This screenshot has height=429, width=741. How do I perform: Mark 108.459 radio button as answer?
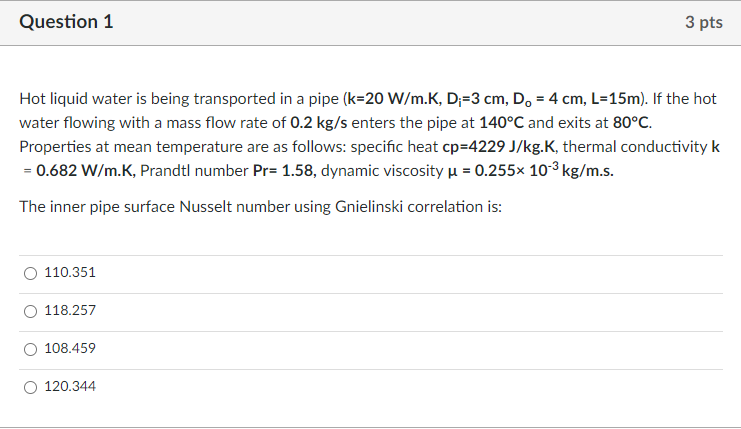pos(30,349)
